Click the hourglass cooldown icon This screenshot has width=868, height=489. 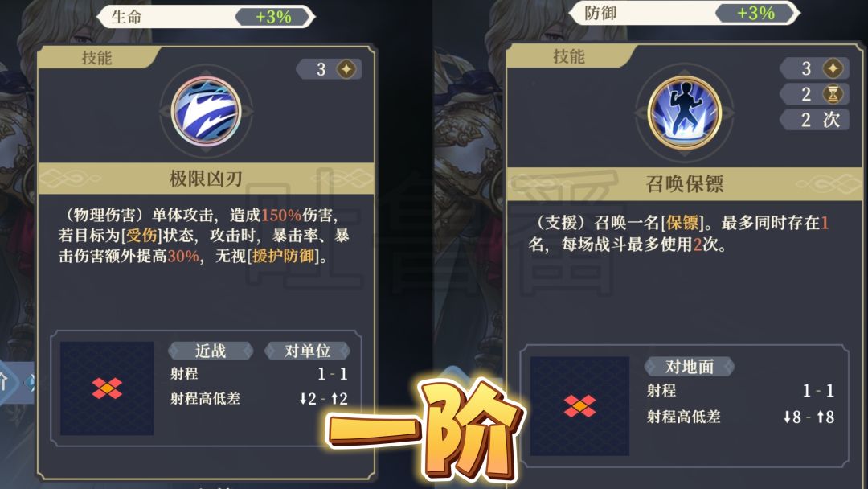pos(832,94)
